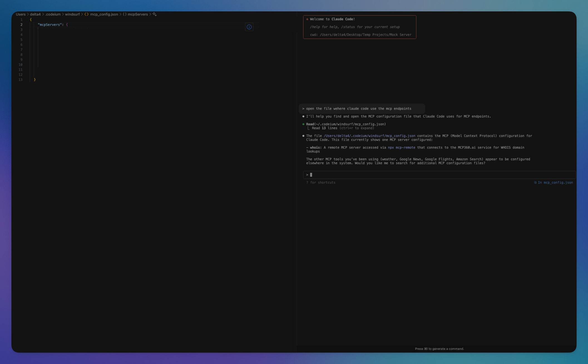
Task: Click the green Read status dot
Action: (303, 124)
